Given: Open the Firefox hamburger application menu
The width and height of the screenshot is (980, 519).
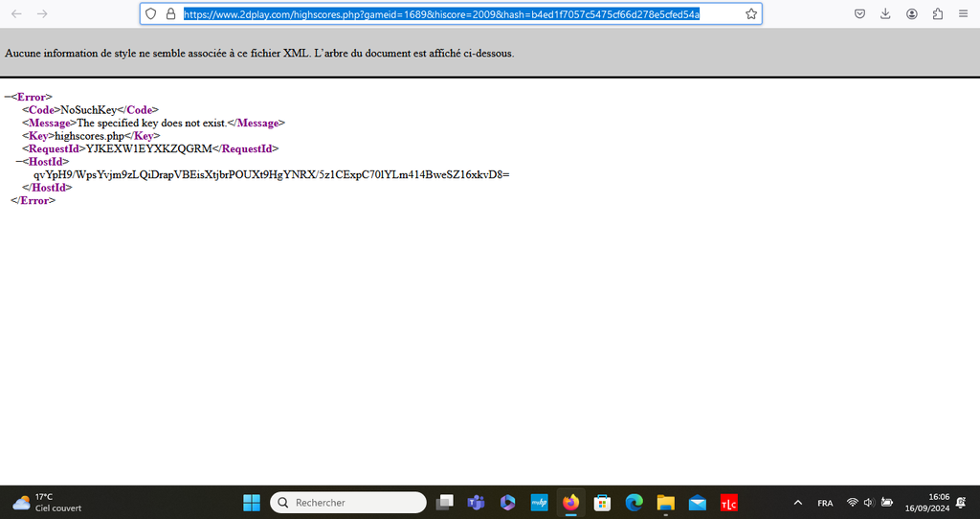Looking at the screenshot, I should pos(963,14).
